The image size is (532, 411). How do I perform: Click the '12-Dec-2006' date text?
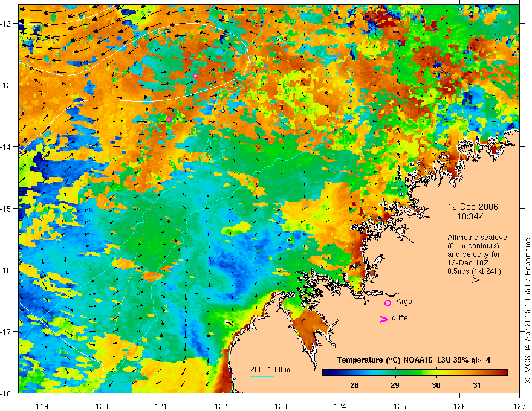point(473,207)
